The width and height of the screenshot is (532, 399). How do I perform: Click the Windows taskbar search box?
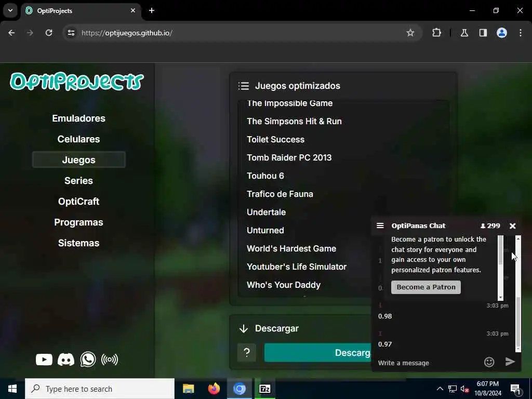pos(100,389)
